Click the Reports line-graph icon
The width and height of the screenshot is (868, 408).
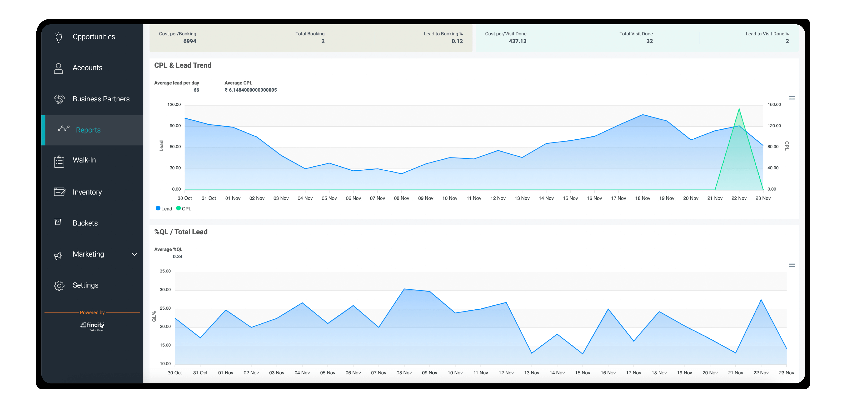click(x=64, y=128)
